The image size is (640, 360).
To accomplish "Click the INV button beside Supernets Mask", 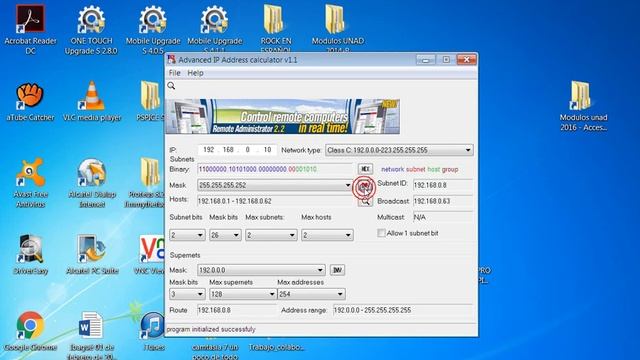I will (337, 270).
